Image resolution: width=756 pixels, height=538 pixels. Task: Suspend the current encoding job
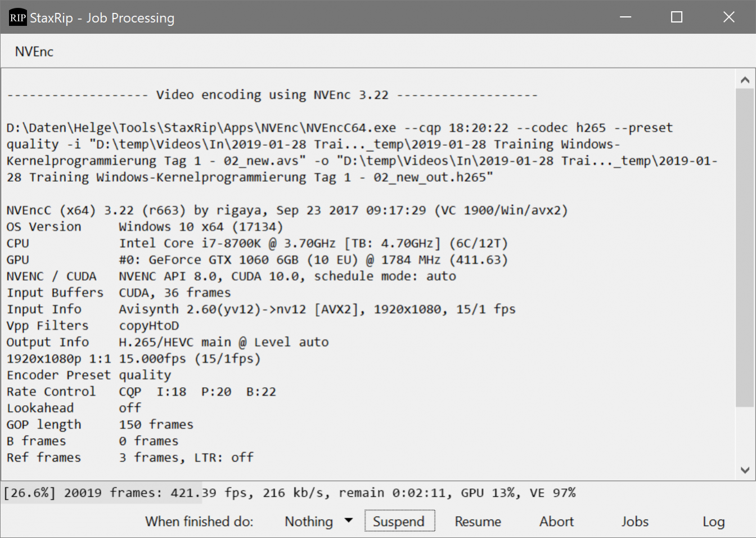[399, 521]
